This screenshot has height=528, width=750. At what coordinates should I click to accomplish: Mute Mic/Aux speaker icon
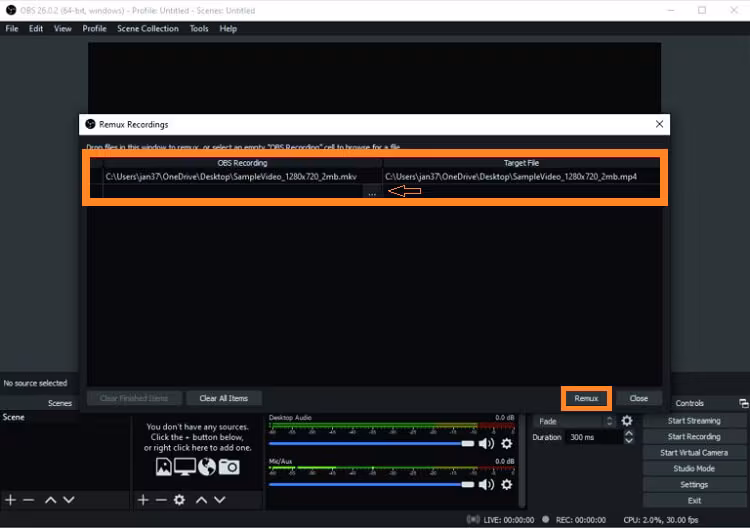[x=486, y=484]
